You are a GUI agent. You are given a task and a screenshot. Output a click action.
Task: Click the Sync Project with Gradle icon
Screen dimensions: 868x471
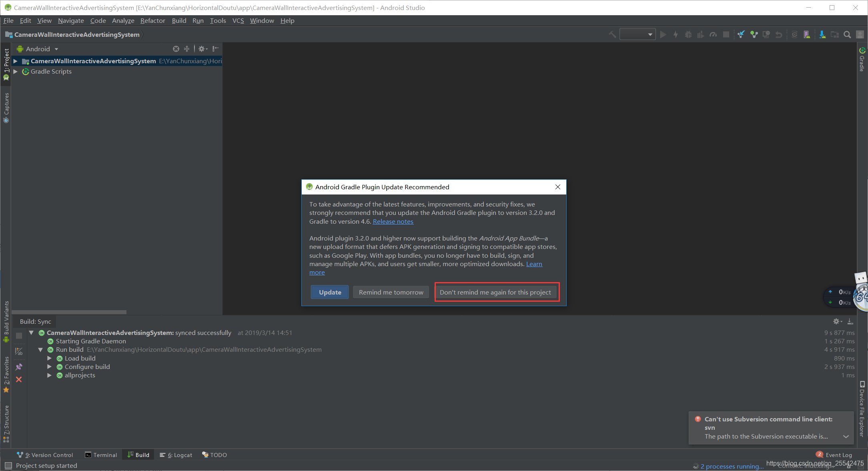794,34
